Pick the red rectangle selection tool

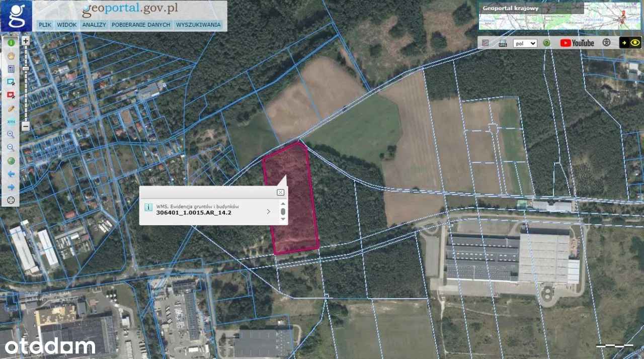(11, 95)
